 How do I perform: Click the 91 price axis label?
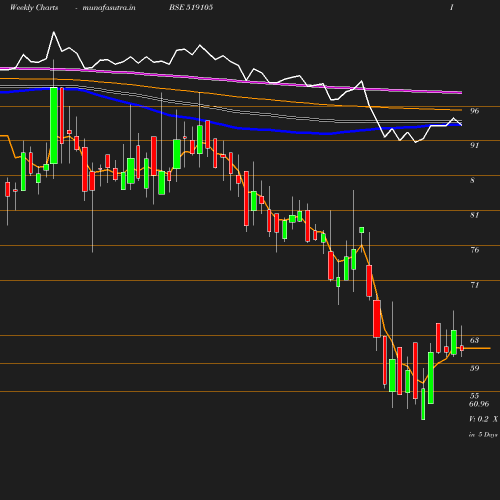(475, 145)
